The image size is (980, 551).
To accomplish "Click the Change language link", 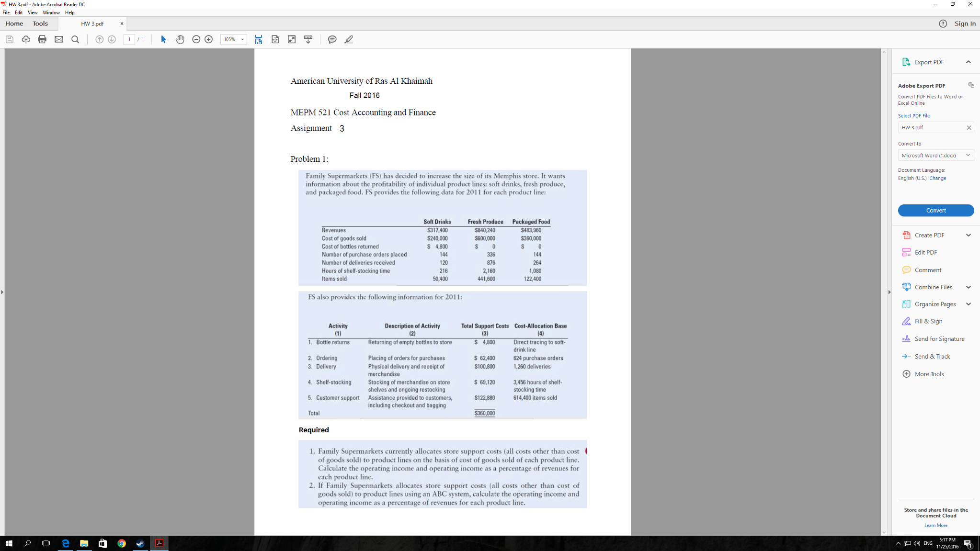I will (937, 178).
